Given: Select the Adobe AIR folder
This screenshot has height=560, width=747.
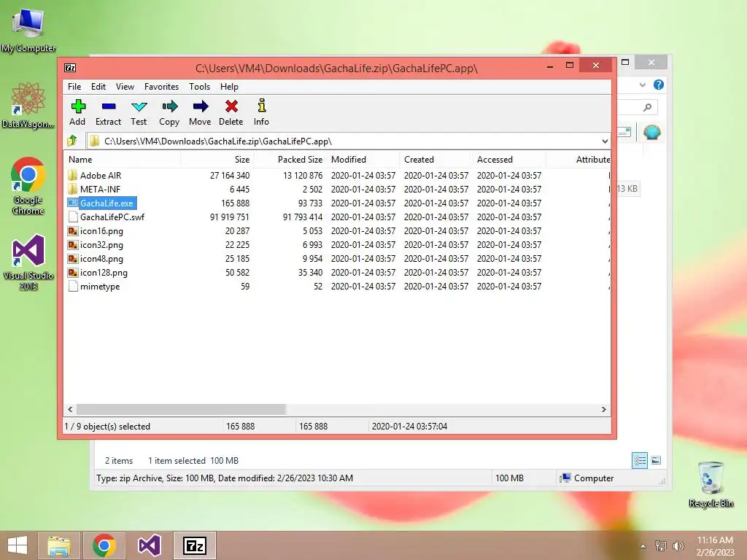Looking at the screenshot, I should click(x=94, y=175).
